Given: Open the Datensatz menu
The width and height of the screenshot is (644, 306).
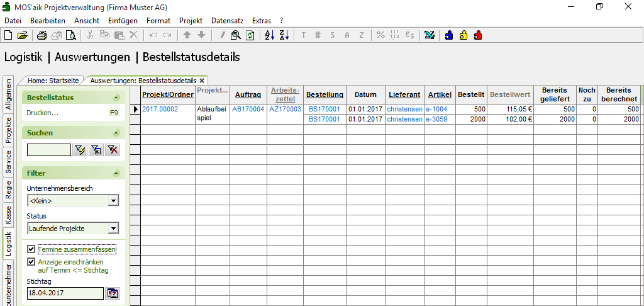Looking at the screenshot, I should pyautogui.click(x=228, y=21).
